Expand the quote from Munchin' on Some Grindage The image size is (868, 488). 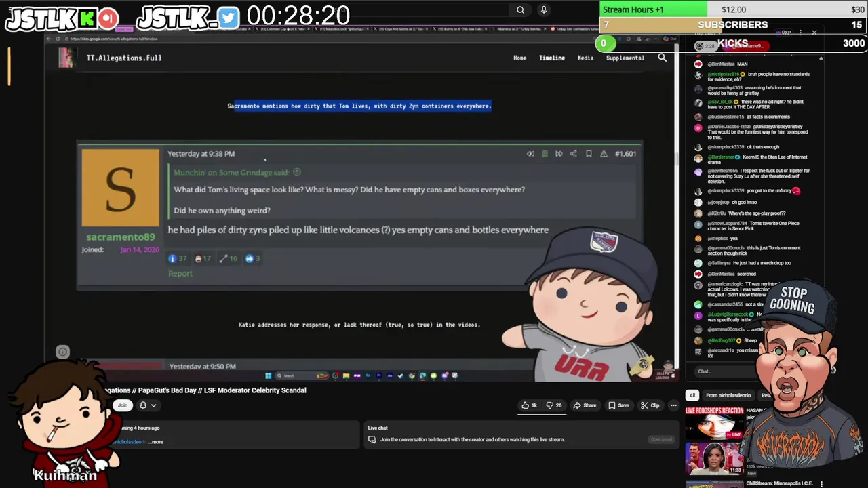click(x=297, y=172)
